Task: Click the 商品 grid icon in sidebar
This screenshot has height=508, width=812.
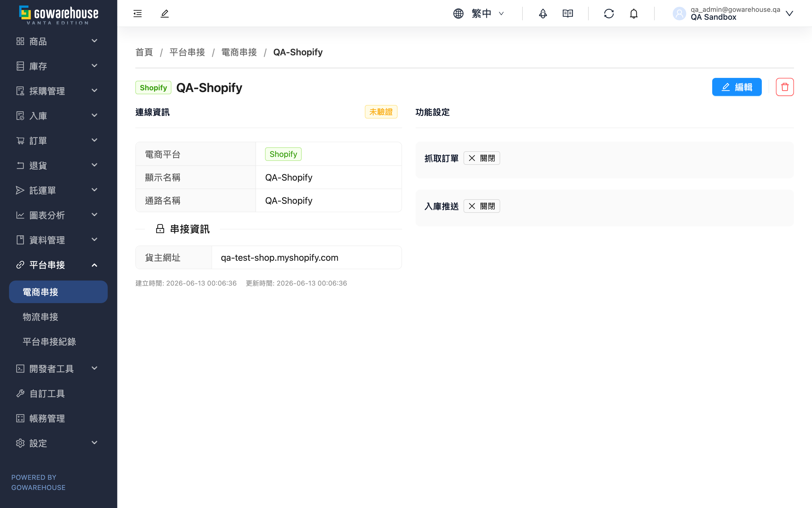Action: pos(20,41)
